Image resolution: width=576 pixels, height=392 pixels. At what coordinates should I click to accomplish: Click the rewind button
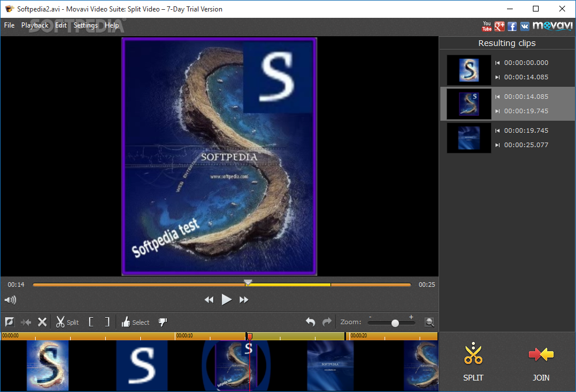click(x=209, y=300)
